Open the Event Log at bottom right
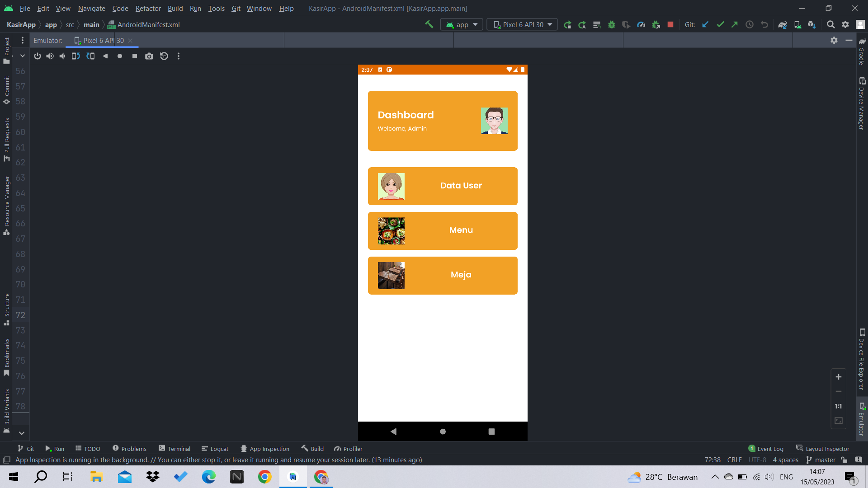The image size is (868, 488). (770, 448)
